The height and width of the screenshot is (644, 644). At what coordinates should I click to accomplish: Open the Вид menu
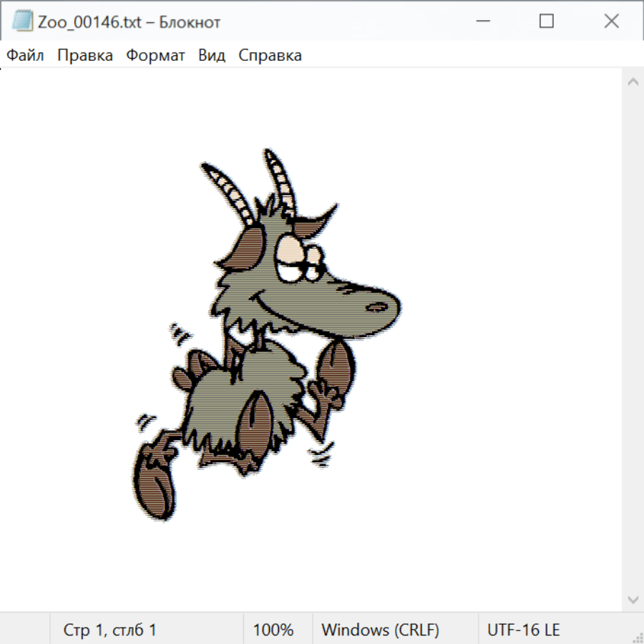point(211,56)
